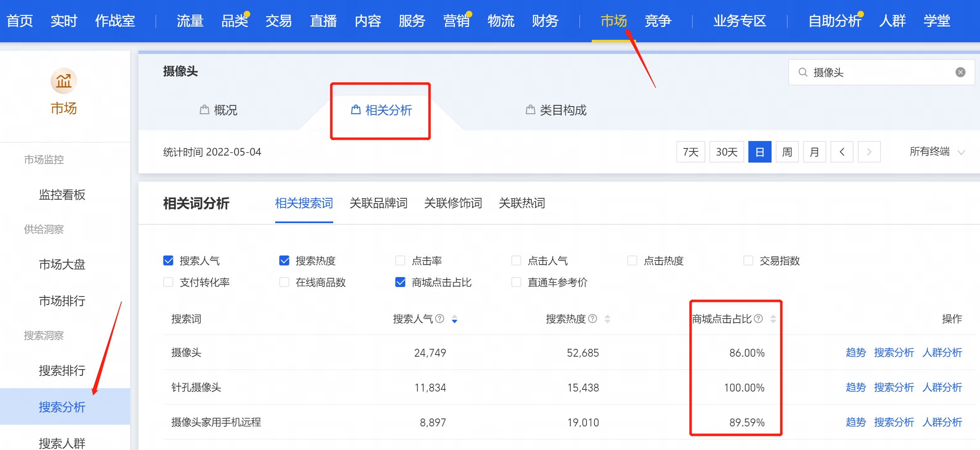This screenshot has height=450, width=980.
Task: Open 趋势 for 摄像头 row
Action: point(856,353)
